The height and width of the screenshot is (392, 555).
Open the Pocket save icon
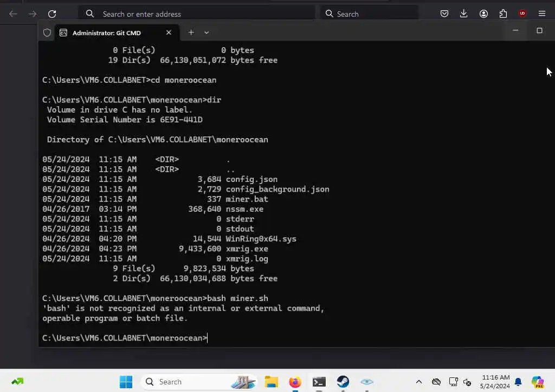[444, 14]
